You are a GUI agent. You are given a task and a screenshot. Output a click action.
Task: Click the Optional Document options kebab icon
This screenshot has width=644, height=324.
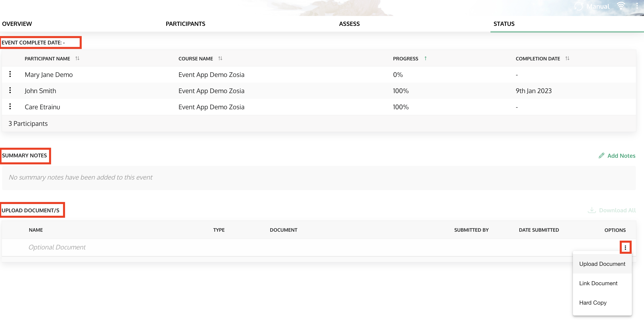click(625, 247)
